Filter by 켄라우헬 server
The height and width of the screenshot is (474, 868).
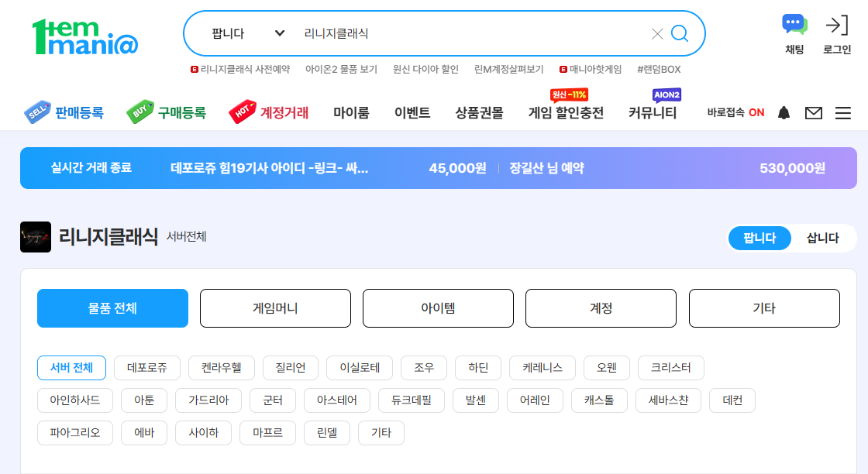tap(222, 368)
